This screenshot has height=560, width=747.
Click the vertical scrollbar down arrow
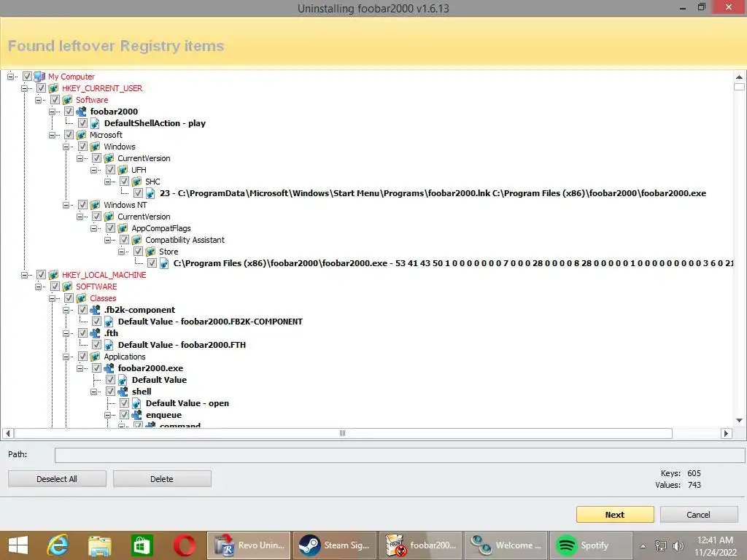[x=739, y=420]
